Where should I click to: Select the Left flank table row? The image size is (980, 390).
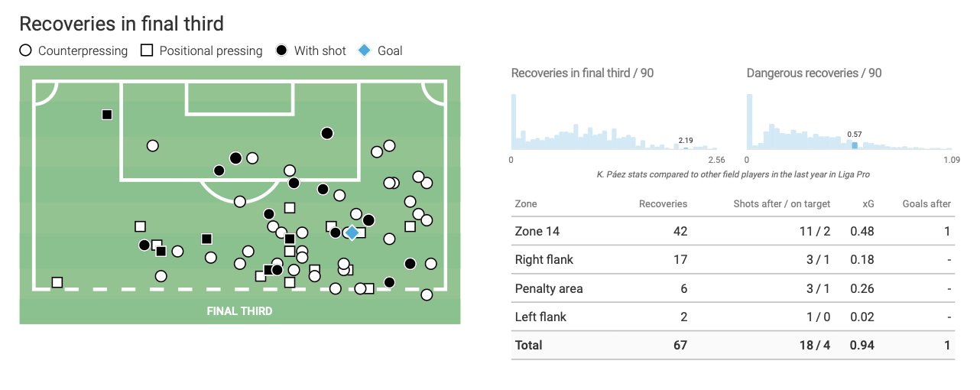tap(734, 317)
